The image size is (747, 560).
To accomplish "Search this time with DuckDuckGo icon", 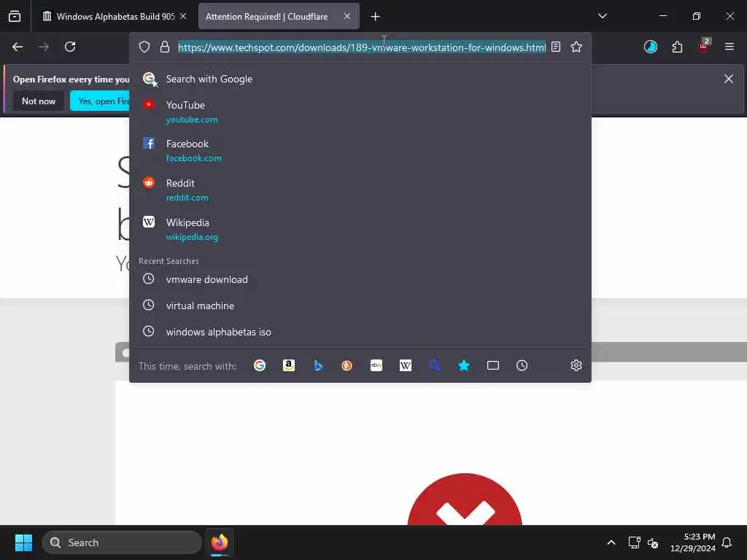I will click(x=347, y=365).
